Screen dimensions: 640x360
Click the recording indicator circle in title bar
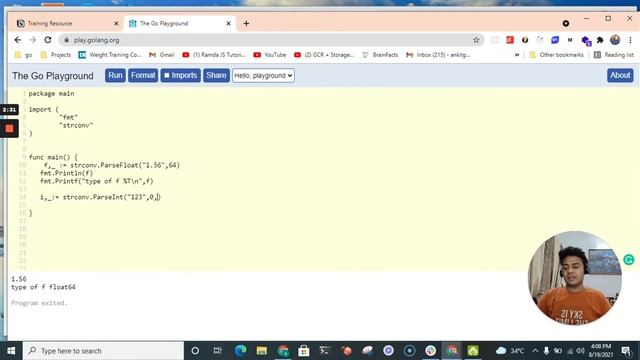(566, 23)
